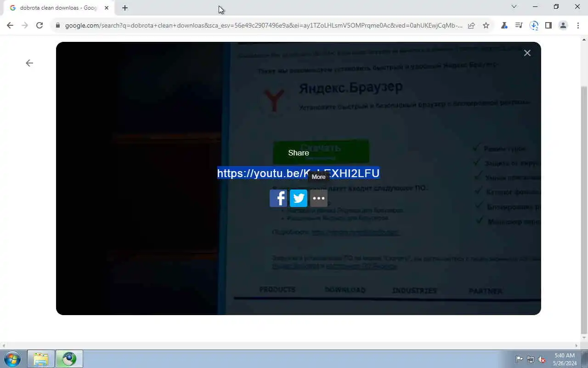Image resolution: width=588 pixels, height=368 pixels.
Task: View site information via the lock icon
Action: point(58,25)
